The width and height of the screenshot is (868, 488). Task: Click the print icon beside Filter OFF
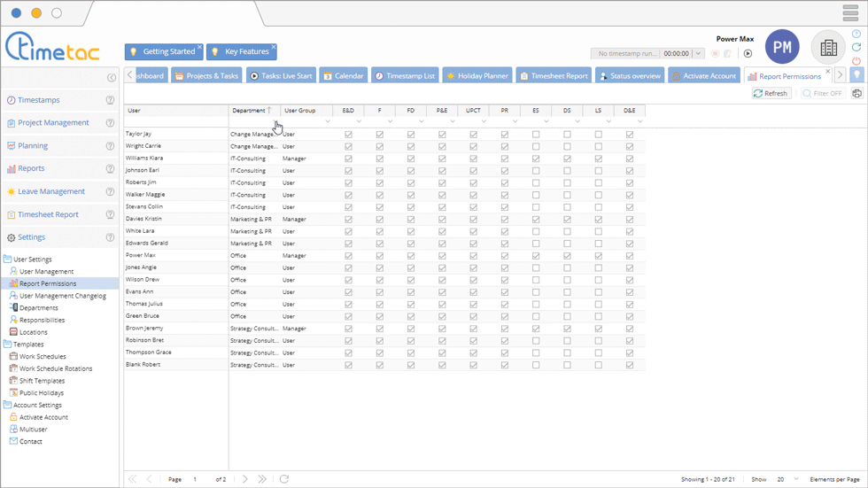tap(857, 94)
